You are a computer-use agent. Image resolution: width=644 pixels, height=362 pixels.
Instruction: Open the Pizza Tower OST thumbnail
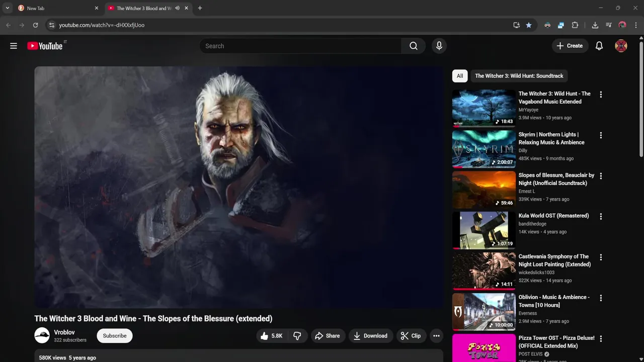point(484,348)
